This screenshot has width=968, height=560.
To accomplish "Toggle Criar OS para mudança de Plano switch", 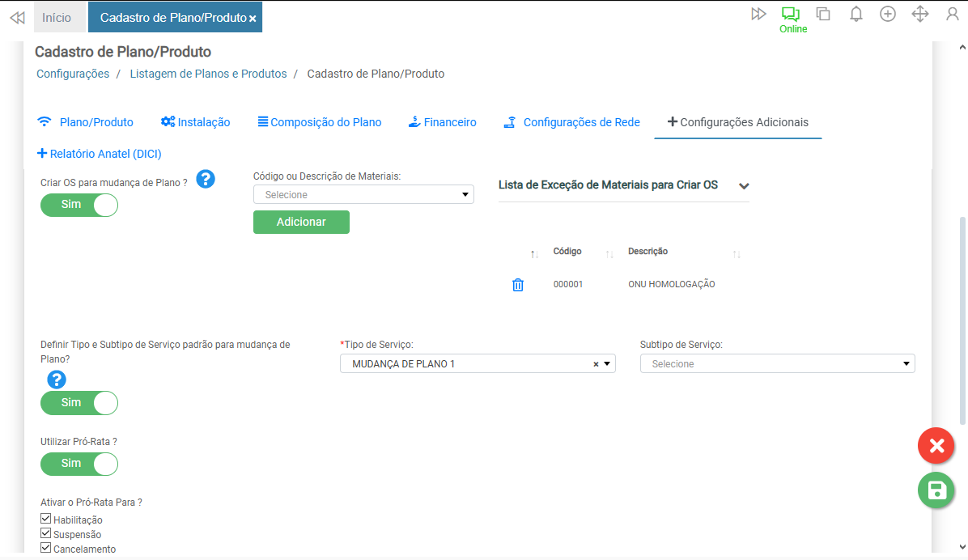I will tap(79, 205).
